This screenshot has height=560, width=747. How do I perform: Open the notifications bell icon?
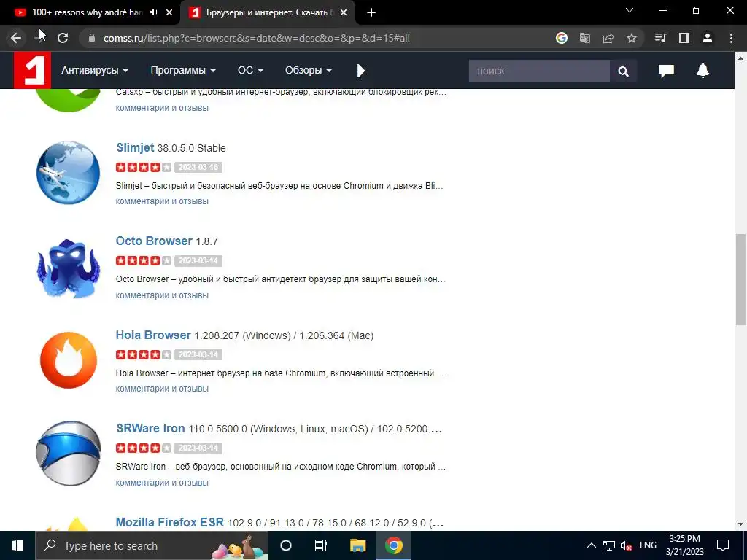703,71
